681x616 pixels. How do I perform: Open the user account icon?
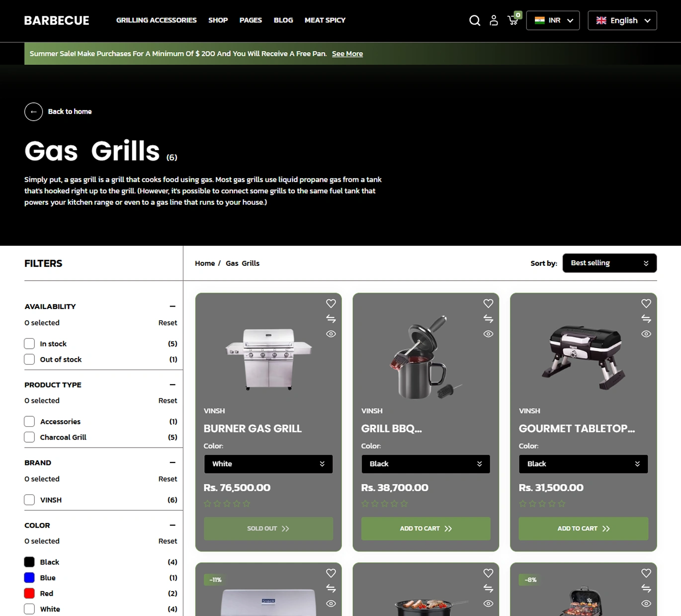pyautogui.click(x=494, y=20)
